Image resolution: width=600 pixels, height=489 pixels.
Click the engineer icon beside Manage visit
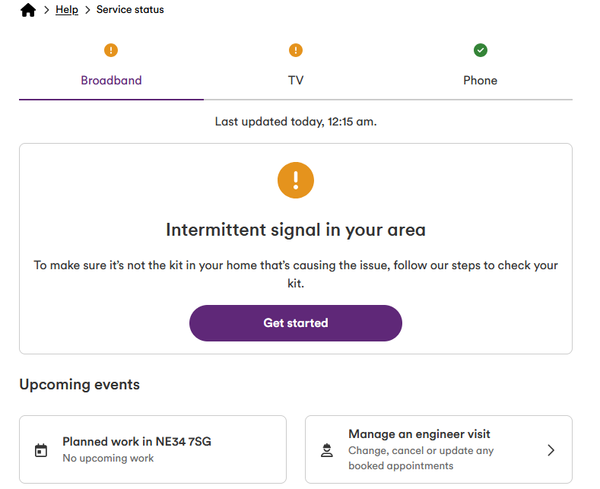pyautogui.click(x=327, y=450)
